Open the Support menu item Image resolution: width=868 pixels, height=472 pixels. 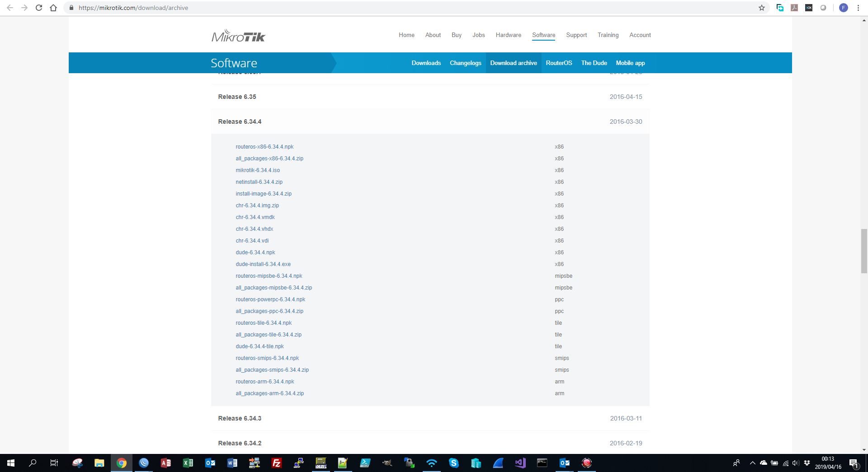coord(576,35)
